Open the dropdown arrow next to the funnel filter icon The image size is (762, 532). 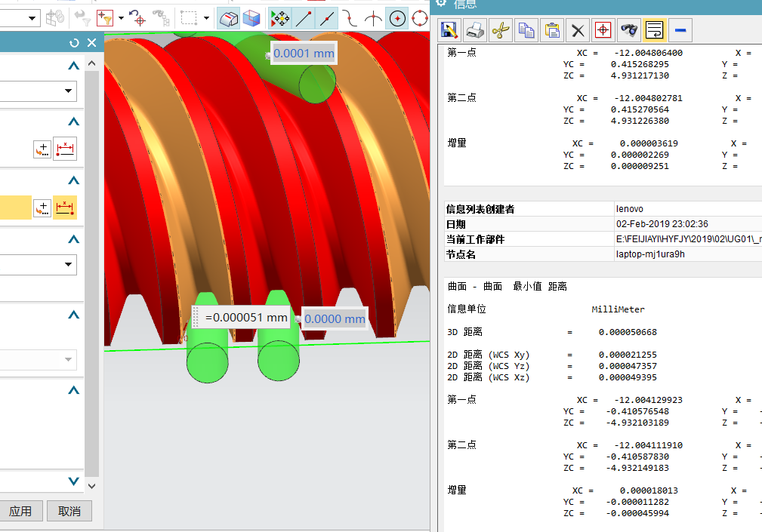coord(121,18)
